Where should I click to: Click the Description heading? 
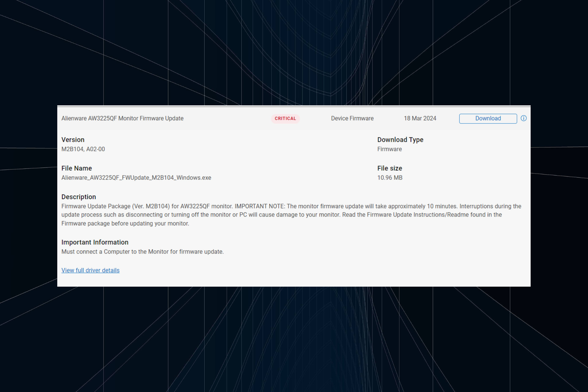coord(79,197)
